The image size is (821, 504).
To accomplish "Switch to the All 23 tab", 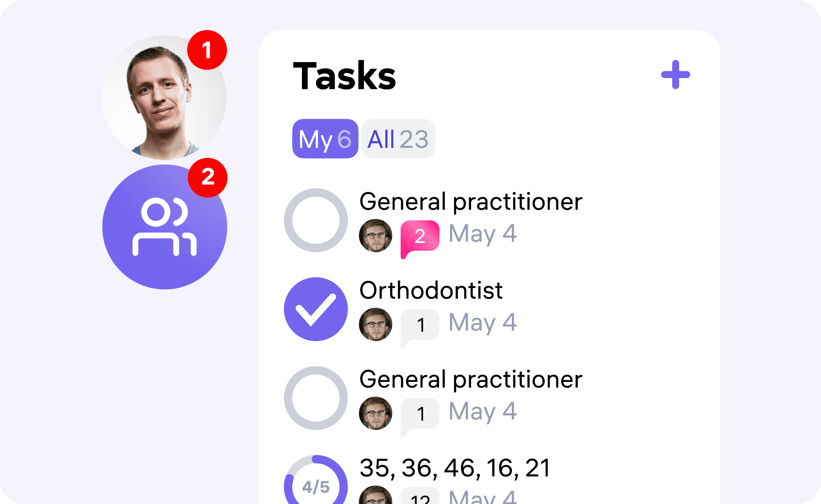I will click(398, 139).
